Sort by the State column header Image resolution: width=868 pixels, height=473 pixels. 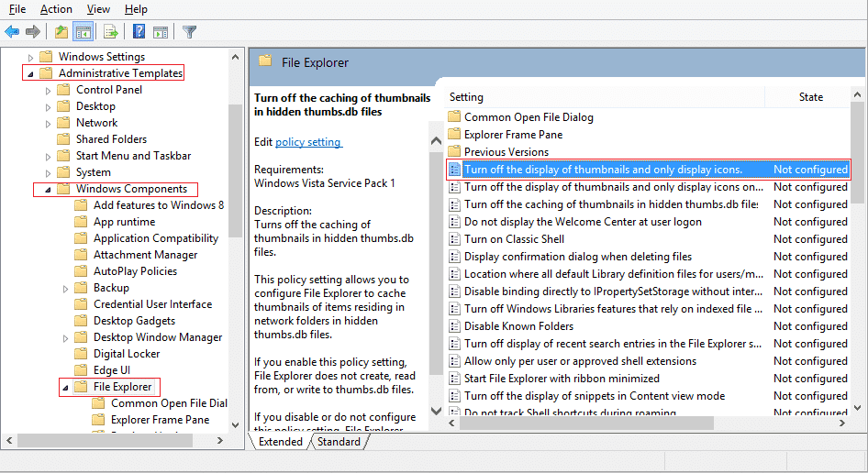coord(810,97)
